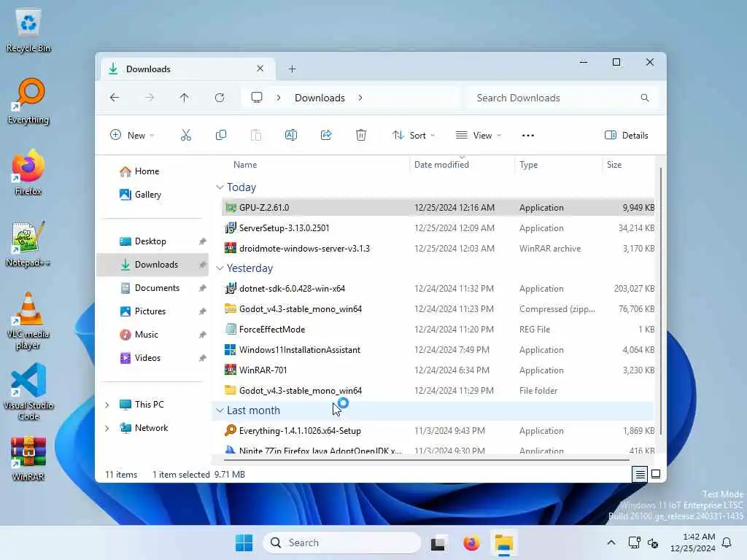Viewport: 747px width, 560px height.
Task: Open clock and date in taskbar
Action: [693, 542]
